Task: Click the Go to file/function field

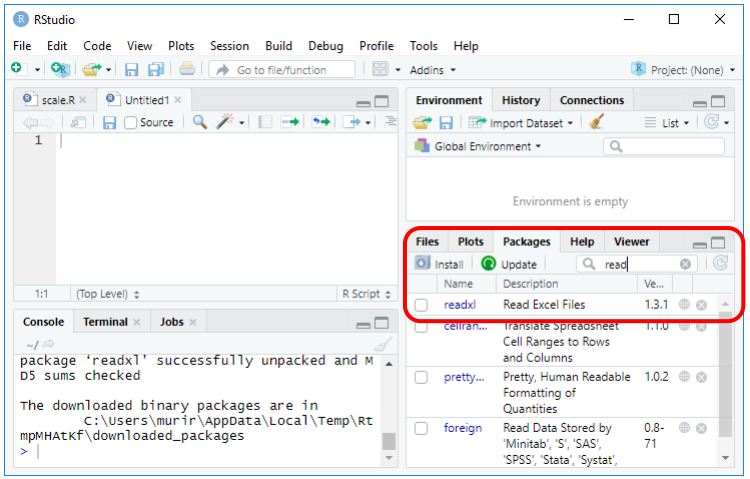Action: (x=282, y=70)
